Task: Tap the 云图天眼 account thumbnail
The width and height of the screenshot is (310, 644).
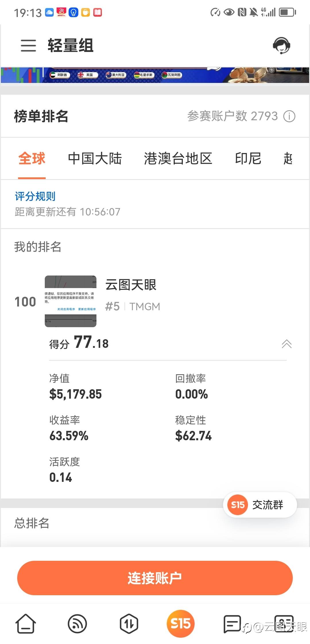Action: pyautogui.click(x=70, y=301)
